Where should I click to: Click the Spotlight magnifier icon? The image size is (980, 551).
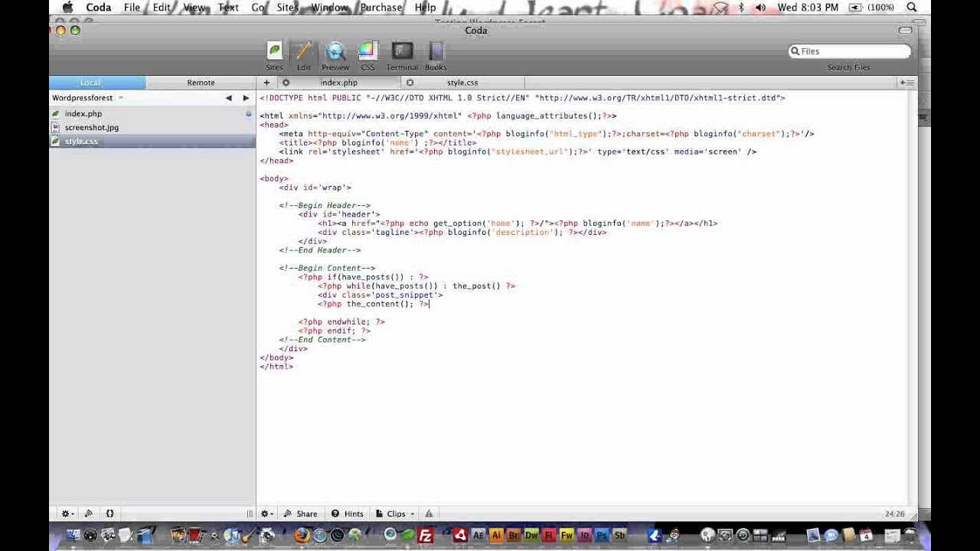point(911,7)
